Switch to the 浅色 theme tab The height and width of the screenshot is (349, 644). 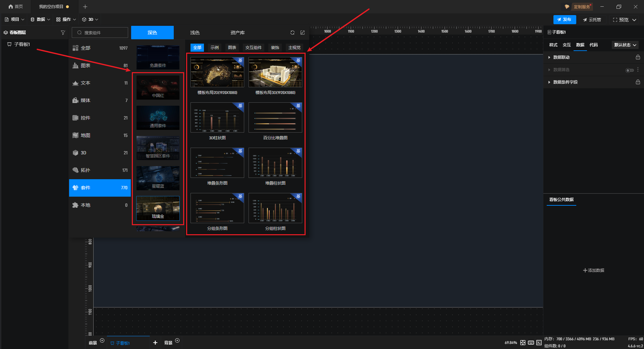(x=195, y=33)
